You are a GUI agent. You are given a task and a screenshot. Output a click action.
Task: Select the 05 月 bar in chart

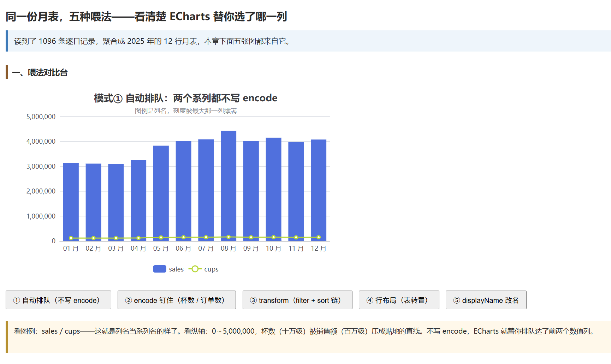pyautogui.click(x=161, y=193)
